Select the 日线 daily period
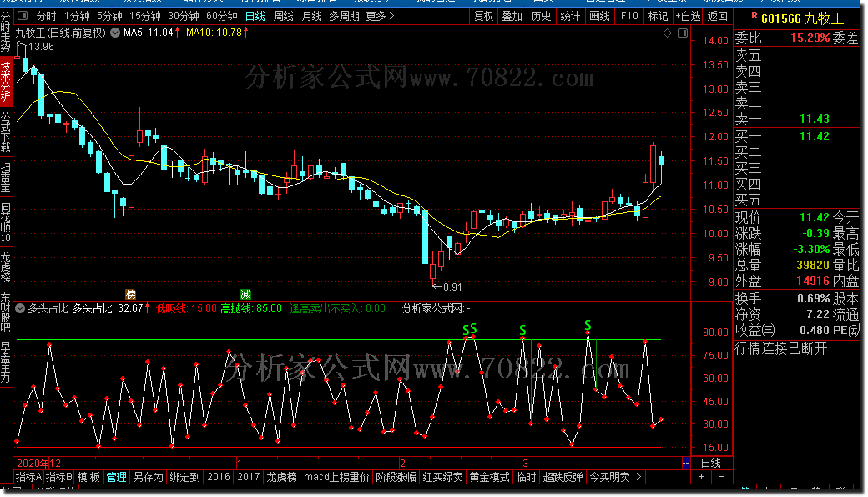The width and height of the screenshot is (868, 497). click(255, 16)
